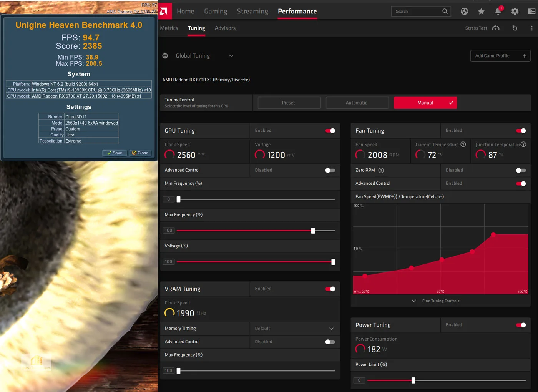Choose Automatic tuning control
Image resolution: width=538 pixels, height=392 pixels.
coord(357,103)
